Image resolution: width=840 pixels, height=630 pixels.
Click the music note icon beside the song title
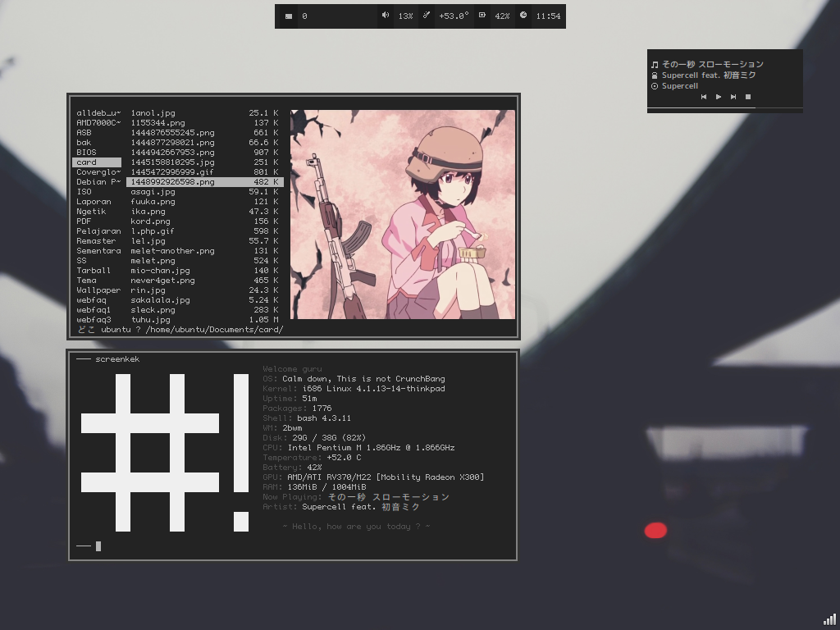click(x=654, y=65)
